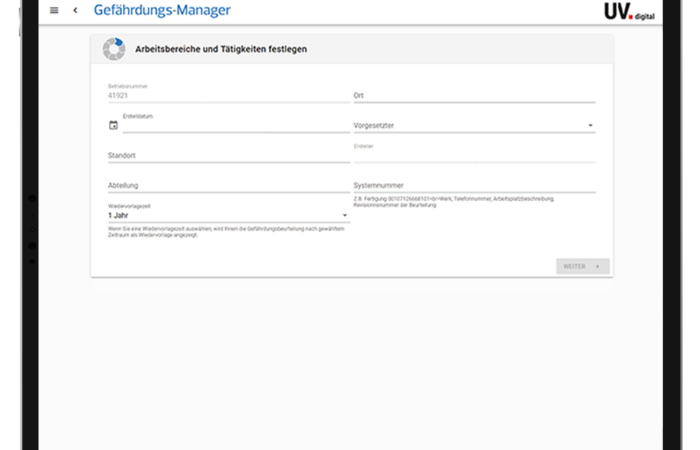Click into the Abteilung input field
Image resolution: width=700 pixels, height=450 pixels.
[x=229, y=185]
